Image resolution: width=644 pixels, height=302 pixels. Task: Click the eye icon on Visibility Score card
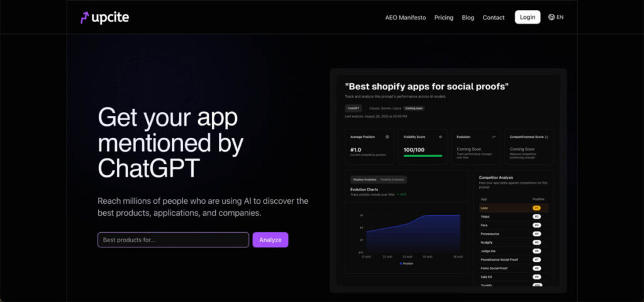click(440, 137)
